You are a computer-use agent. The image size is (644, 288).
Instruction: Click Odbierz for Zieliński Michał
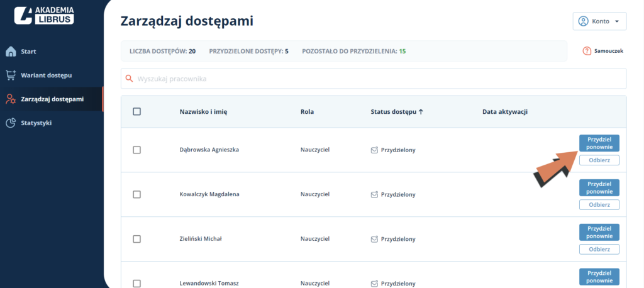pyautogui.click(x=599, y=250)
